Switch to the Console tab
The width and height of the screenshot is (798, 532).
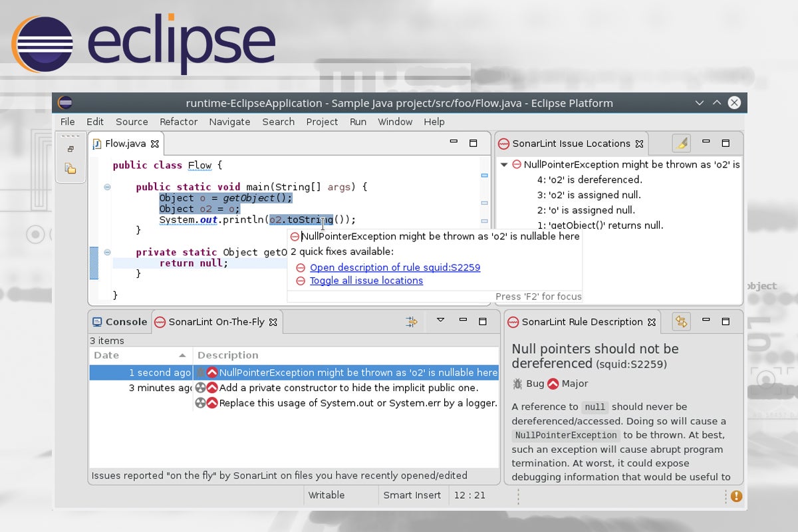120,322
